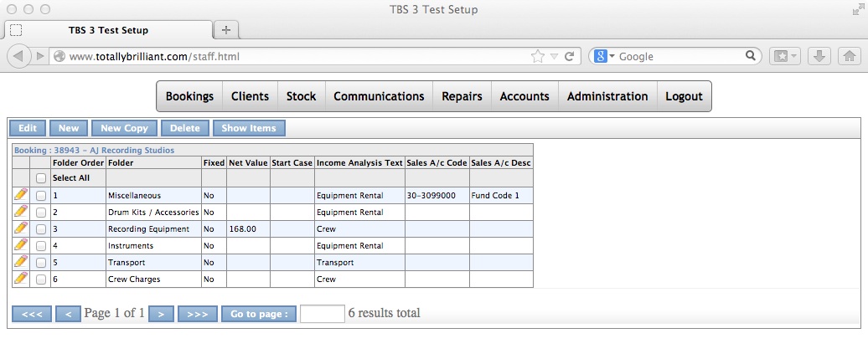Click Logout in the navigation bar
This screenshot has width=868, height=359.
point(684,96)
